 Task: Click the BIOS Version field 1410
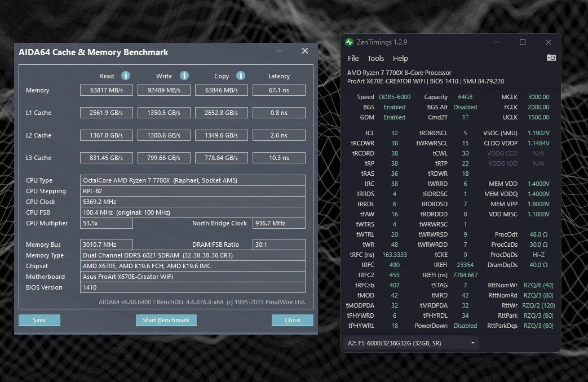tap(193, 287)
